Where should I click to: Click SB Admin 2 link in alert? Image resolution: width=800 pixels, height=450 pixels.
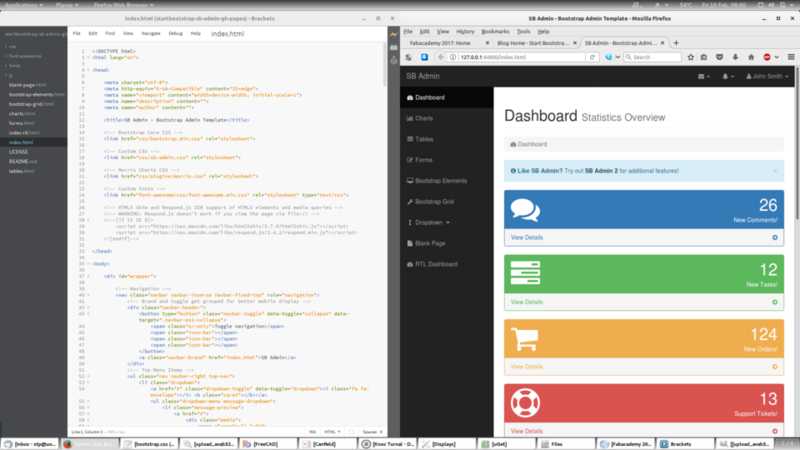(x=601, y=171)
